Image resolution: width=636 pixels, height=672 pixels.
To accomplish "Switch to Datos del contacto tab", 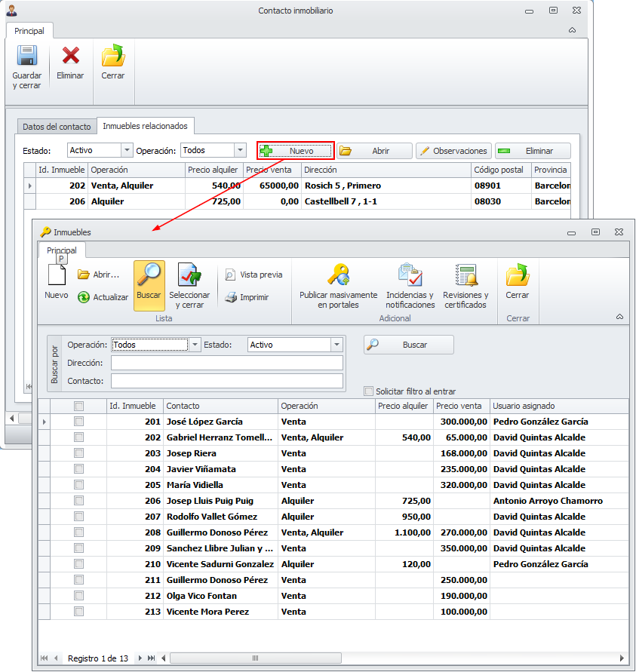I will tap(57, 127).
